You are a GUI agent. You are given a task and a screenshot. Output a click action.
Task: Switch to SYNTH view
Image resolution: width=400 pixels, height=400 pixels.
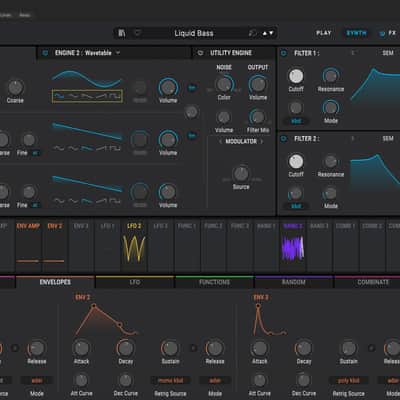coord(356,33)
